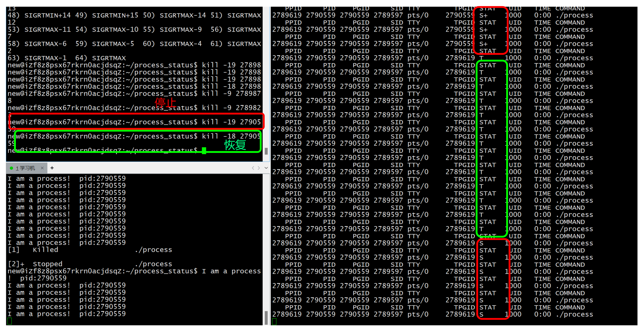Click the 'kill -9 278982' command text
This screenshot has width=644, height=332.
pos(231,108)
